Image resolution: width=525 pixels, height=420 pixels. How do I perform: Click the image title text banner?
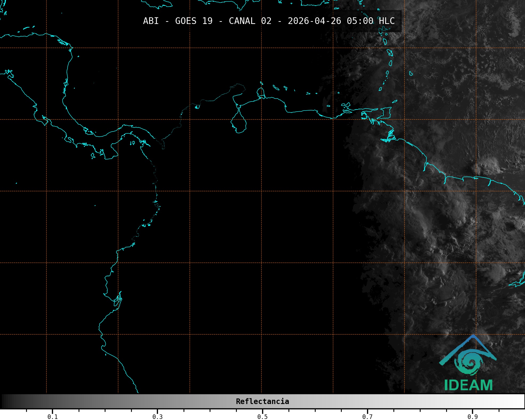(x=269, y=21)
